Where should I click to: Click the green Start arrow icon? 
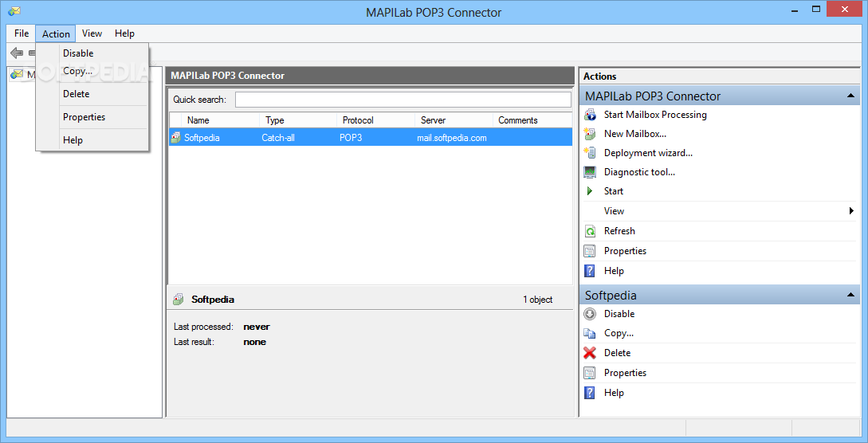[x=590, y=190]
